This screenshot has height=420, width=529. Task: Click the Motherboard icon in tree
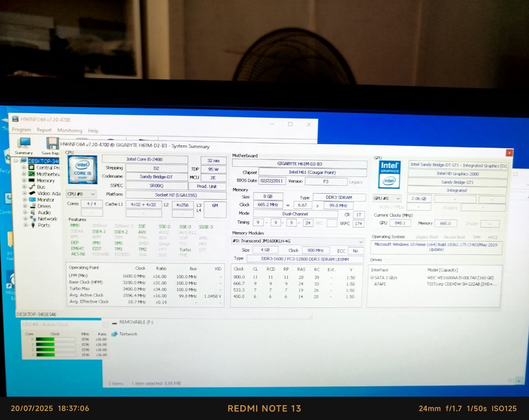(32, 174)
